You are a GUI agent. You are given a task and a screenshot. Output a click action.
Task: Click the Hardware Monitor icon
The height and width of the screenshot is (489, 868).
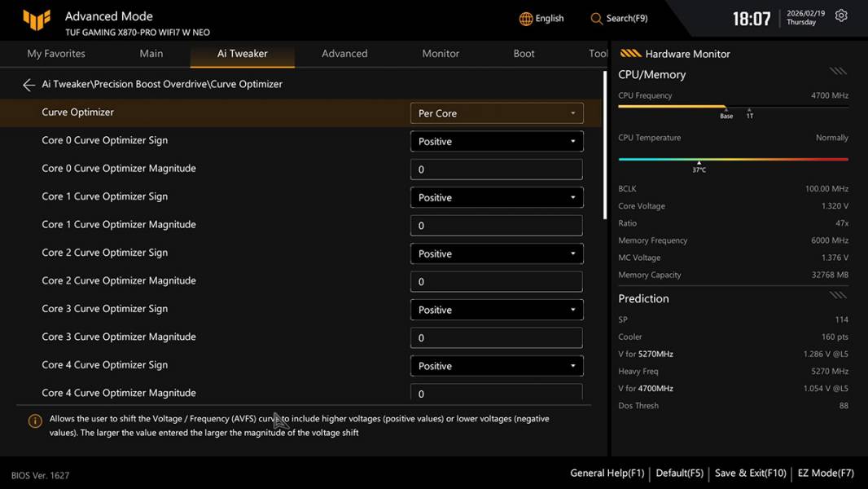pos(630,54)
